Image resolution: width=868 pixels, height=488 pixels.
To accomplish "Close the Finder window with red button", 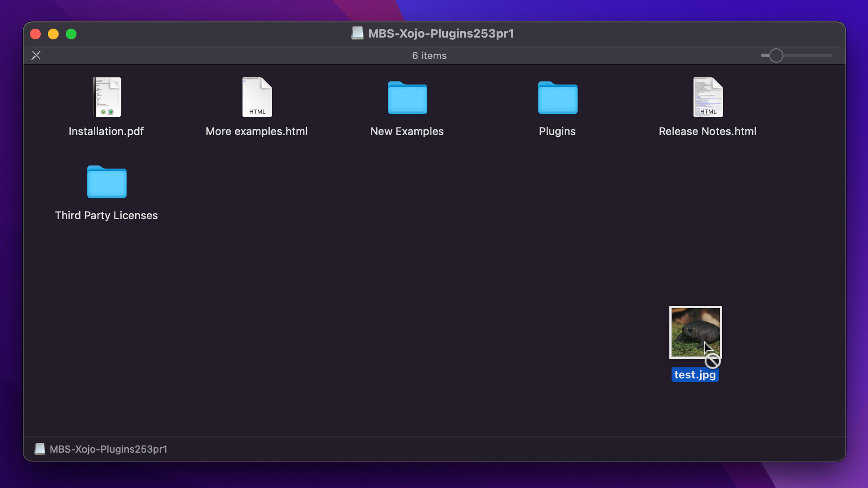I will coord(35,34).
